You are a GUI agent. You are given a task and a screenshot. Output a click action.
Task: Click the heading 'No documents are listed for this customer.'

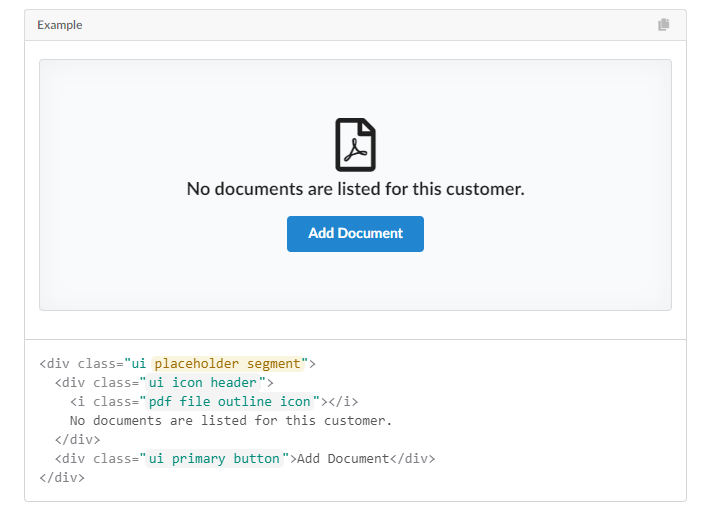pyautogui.click(x=355, y=189)
